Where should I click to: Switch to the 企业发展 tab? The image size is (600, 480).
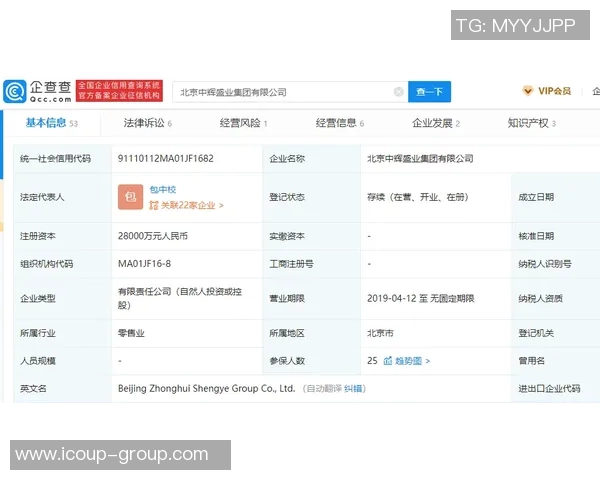(436, 123)
